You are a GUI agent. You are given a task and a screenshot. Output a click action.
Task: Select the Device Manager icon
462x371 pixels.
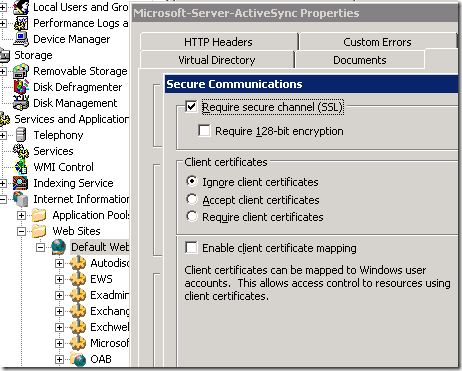(x=21, y=39)
